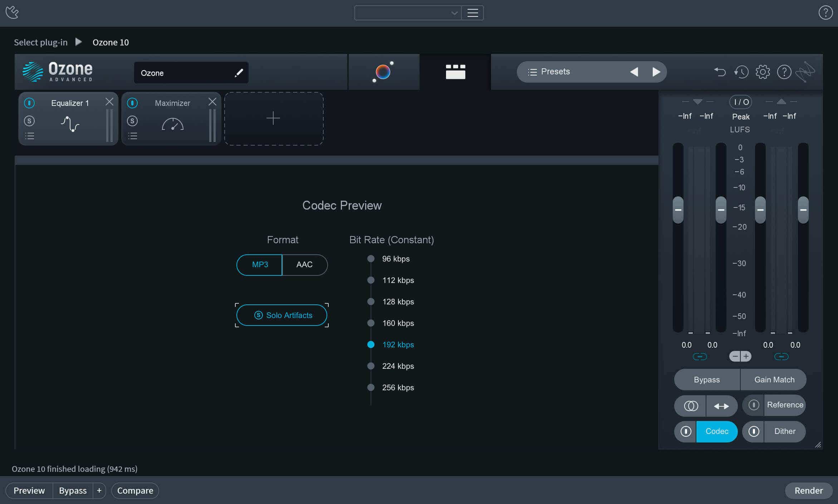This screenshot has height=504, width=838.
Task: Open the undo history clock icon
Action: [x=741, y=72]
